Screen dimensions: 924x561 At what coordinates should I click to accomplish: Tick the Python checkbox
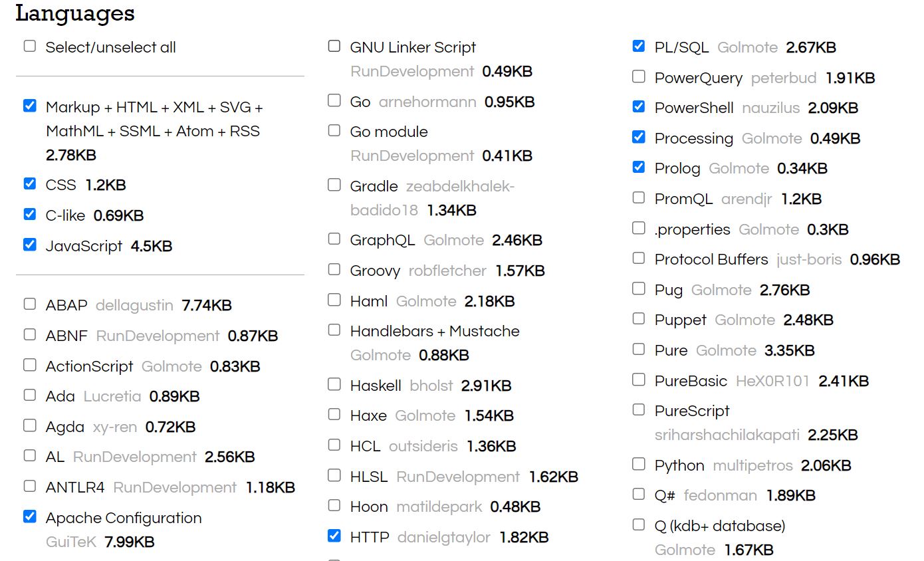pos(639,465)
